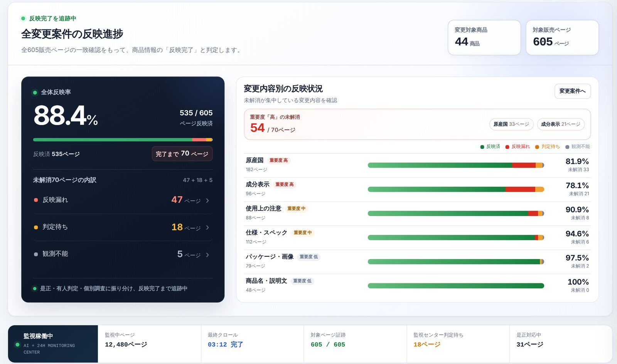Click the gray 観測不能 legend dot
The image size is (617, 364).
coord(567,147)
